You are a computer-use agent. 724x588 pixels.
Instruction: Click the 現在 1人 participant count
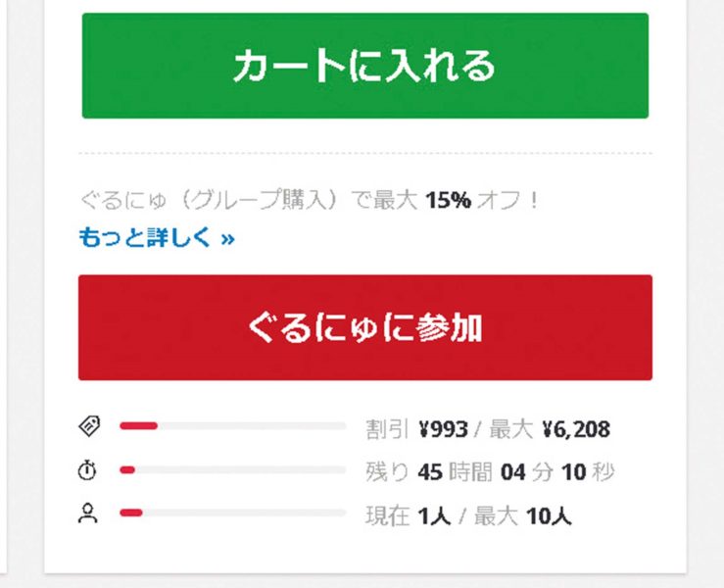pos(409,515)
